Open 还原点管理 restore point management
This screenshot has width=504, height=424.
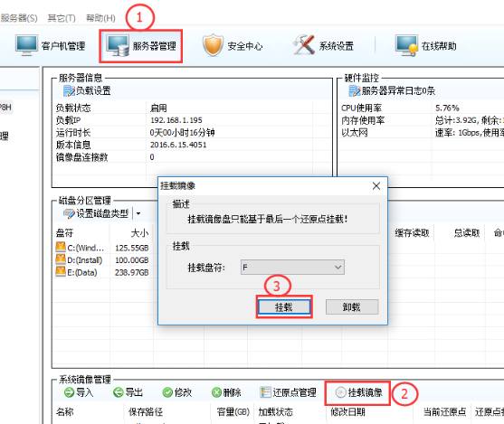tap(288, 392)
